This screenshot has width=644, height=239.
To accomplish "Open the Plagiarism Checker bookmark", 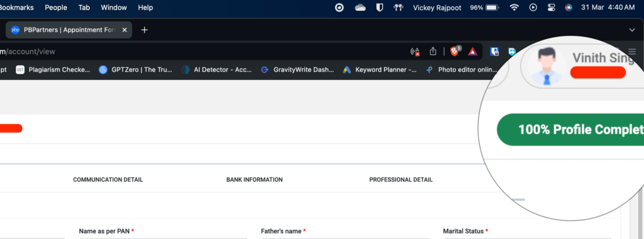I will coord(53,70).
